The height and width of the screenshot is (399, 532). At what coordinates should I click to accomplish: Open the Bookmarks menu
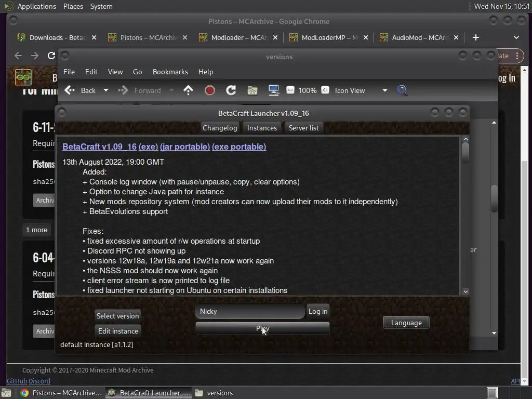tap(170, 72)
